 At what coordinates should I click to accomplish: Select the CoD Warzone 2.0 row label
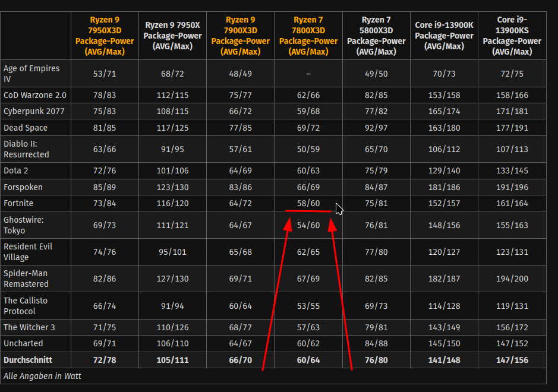coord(35,96)
